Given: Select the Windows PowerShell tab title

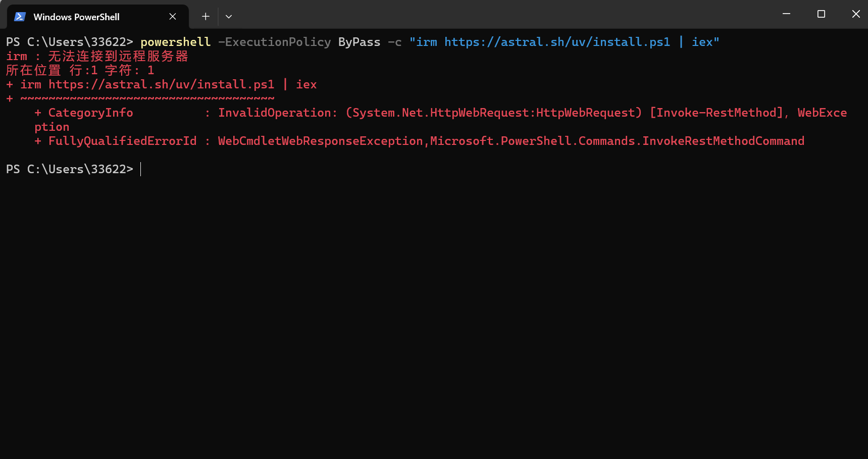Looking at the screenshot, I should (76, 17).
